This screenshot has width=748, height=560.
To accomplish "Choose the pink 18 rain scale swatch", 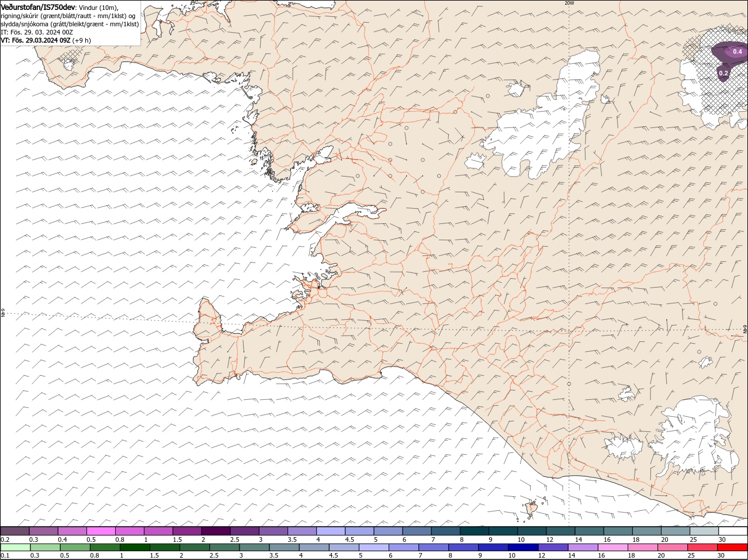I will (644, 548).
